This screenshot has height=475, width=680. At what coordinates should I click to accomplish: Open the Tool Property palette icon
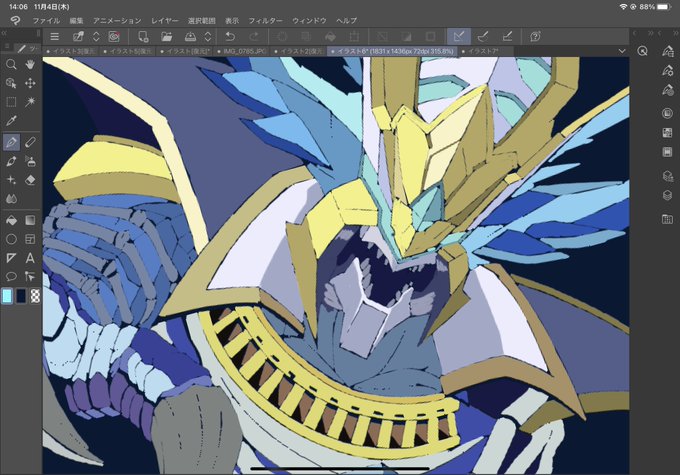tap(667, 70)
